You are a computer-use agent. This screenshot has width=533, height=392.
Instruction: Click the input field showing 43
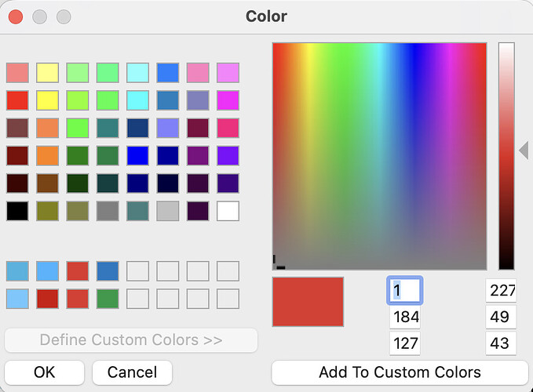(x=500, y=343)
